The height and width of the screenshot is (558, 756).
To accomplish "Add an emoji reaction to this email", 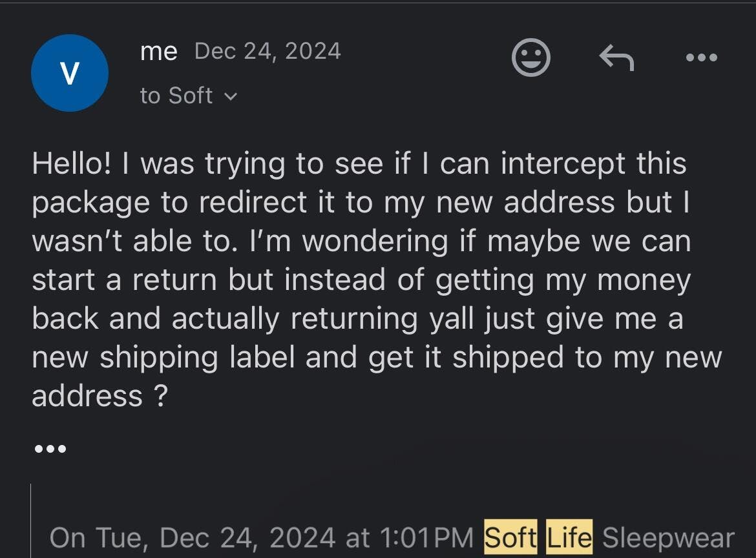I will (x=530, y=57).
